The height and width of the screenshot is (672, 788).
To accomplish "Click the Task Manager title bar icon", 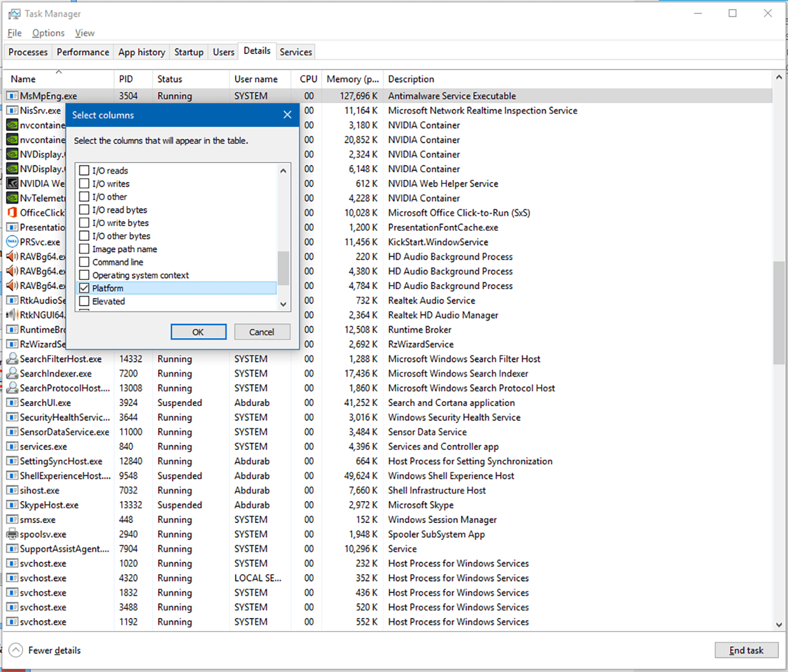I will (x=14, y=13).
